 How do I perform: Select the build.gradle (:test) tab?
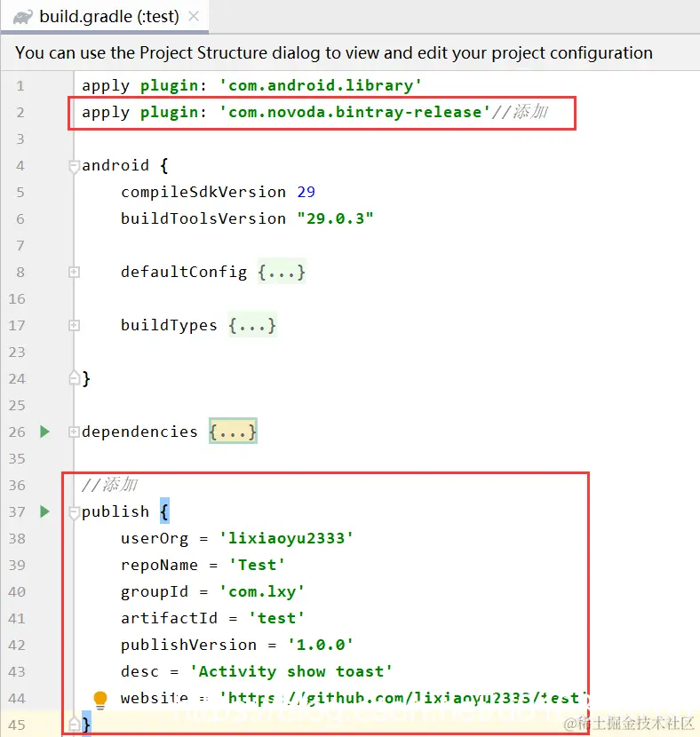(x=104, y=17)
